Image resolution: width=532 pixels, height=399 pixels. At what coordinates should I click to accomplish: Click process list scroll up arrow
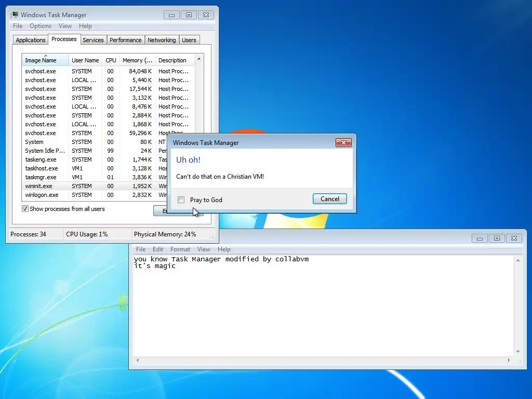point(199,59)
